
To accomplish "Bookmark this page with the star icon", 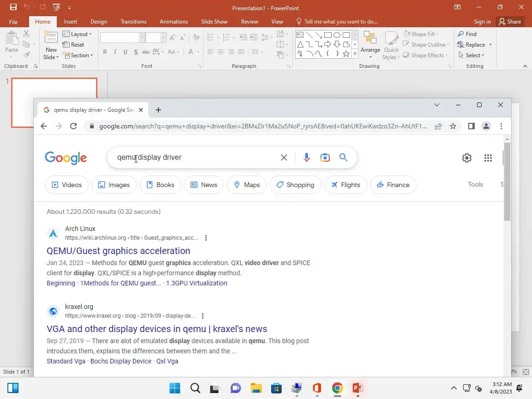I will (x=453, y=126).
